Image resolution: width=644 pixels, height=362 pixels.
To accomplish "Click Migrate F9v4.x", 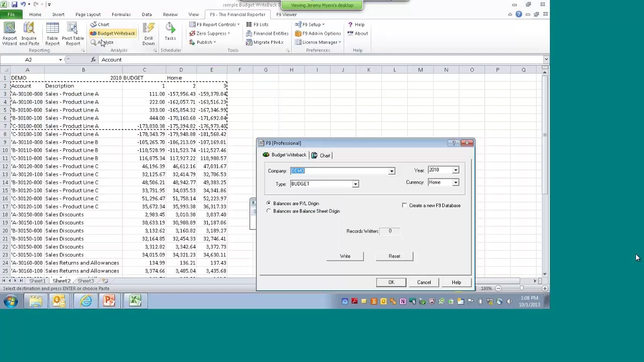I will (265, 42).
